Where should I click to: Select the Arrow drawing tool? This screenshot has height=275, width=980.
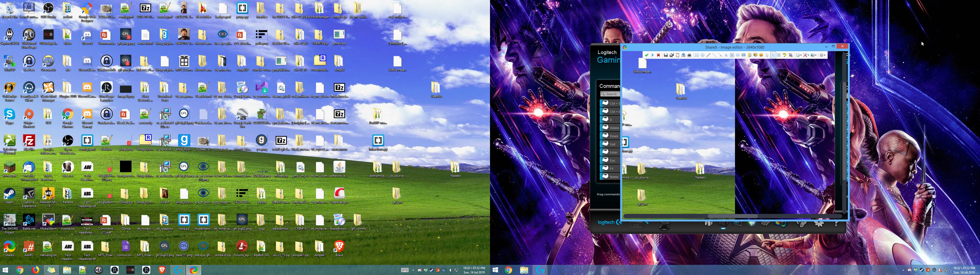pos(720,55)
